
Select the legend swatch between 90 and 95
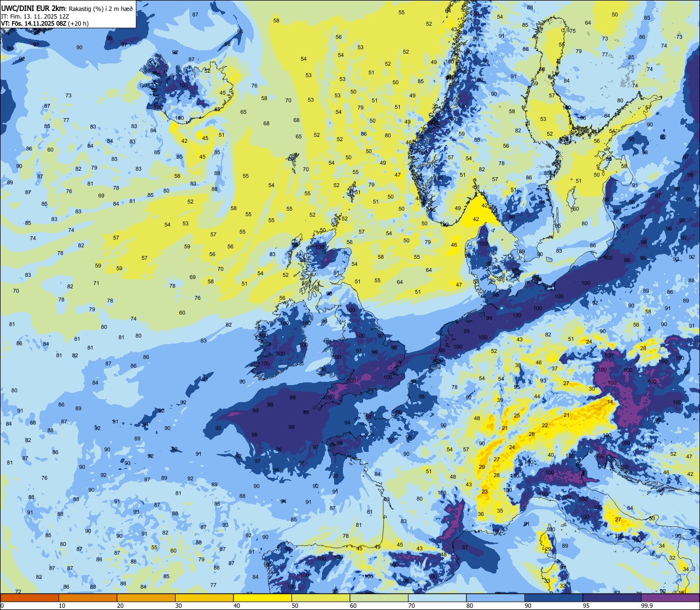click(553, 597)
